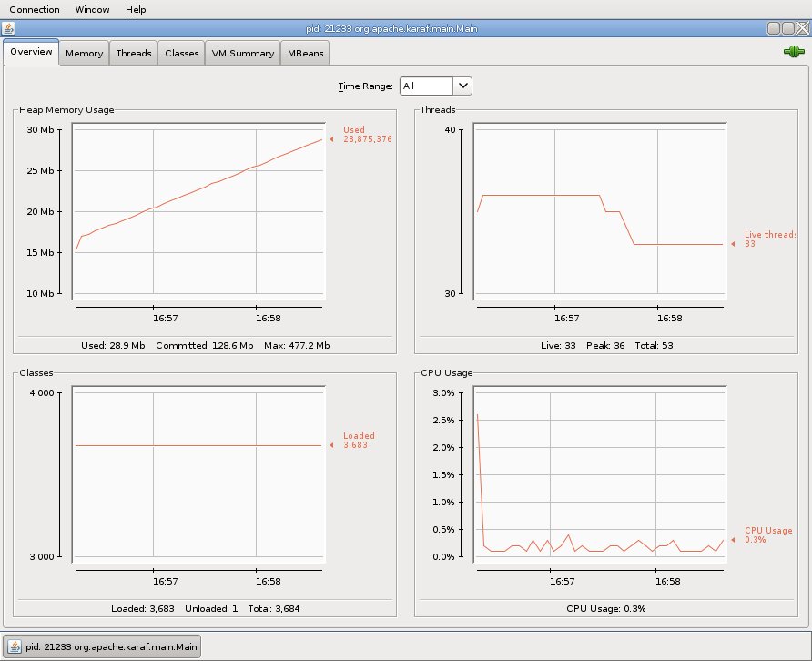Click the Java icon in the frame title bar

coord(9,28)
